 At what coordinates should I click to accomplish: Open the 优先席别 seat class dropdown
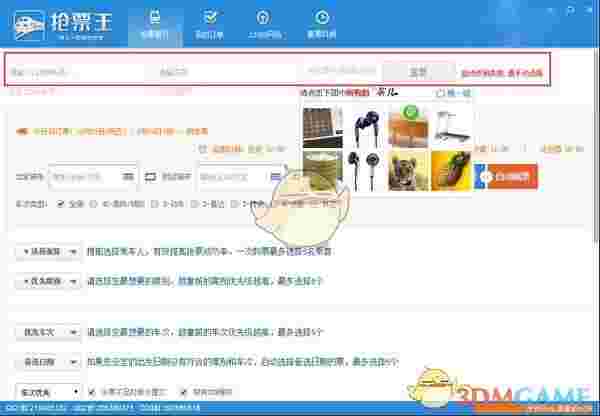48,282
